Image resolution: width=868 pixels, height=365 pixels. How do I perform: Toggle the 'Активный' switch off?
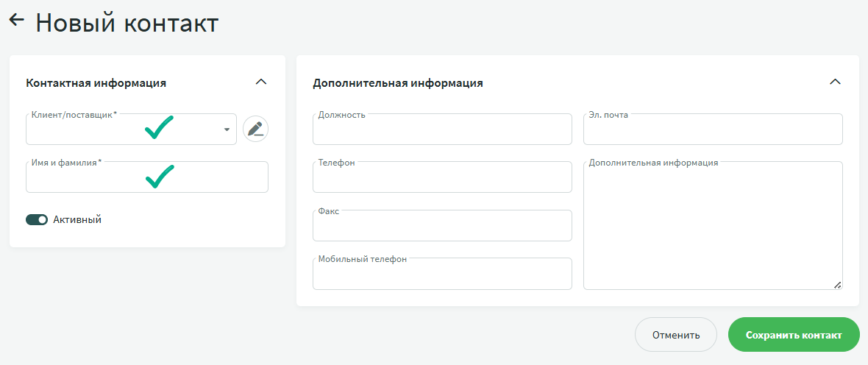pyautogui.click(x=37, y=219)
